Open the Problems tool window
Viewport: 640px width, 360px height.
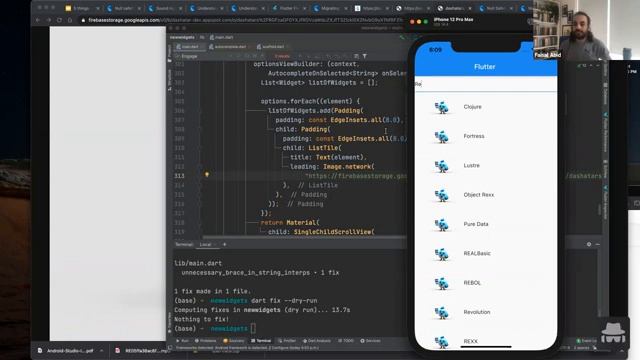pyautogui.click(x=205, y=341)
